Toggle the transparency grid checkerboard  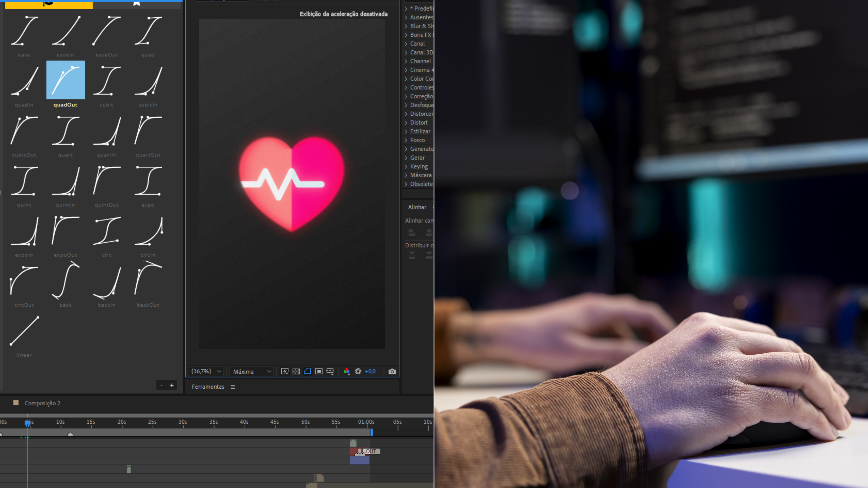296,371
